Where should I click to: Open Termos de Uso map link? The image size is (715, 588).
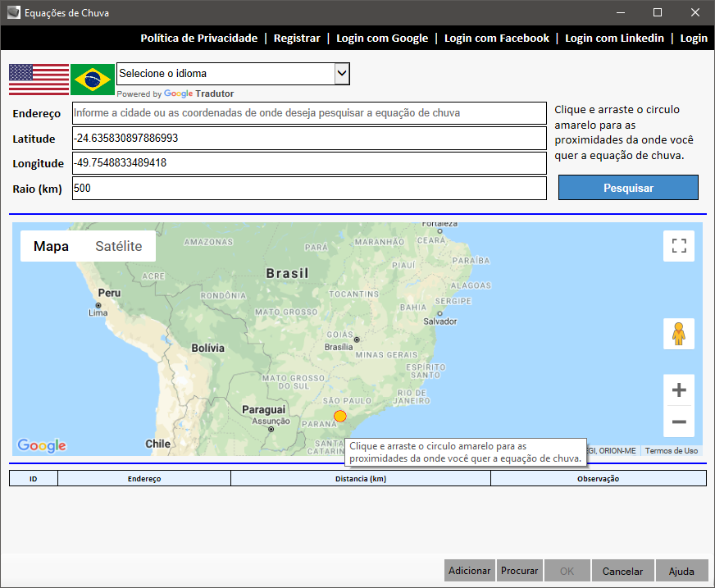tap(672, 451)
